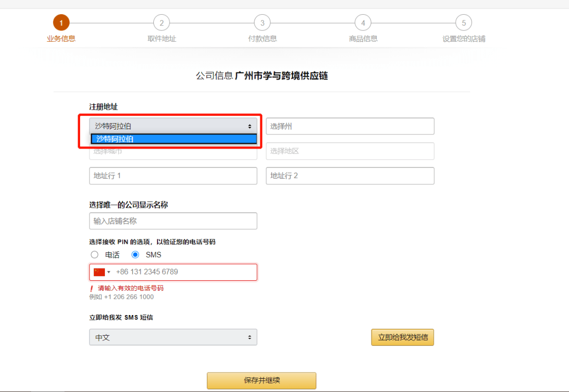The width and height of the screenshot is (569, 392).
Task: Click the 输入店铺名称 field
Action: coord(173,221)
